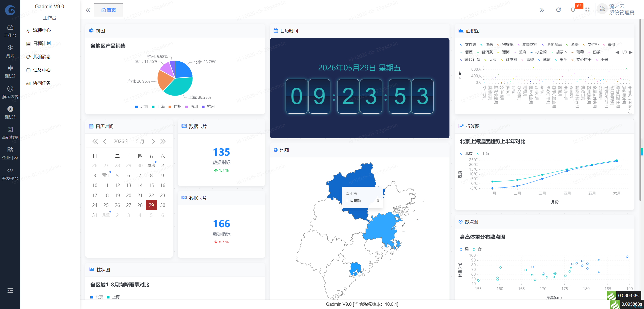Viewport: 644px width, 309px height.
Task: Click the tab bar right double chevron
Action: coord(542,10)
